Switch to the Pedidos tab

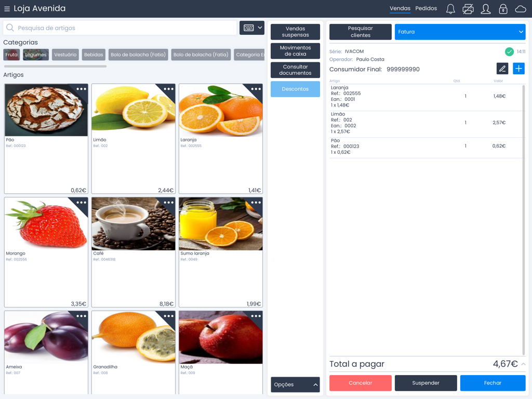pyautogui.click(x=426, y=8)
